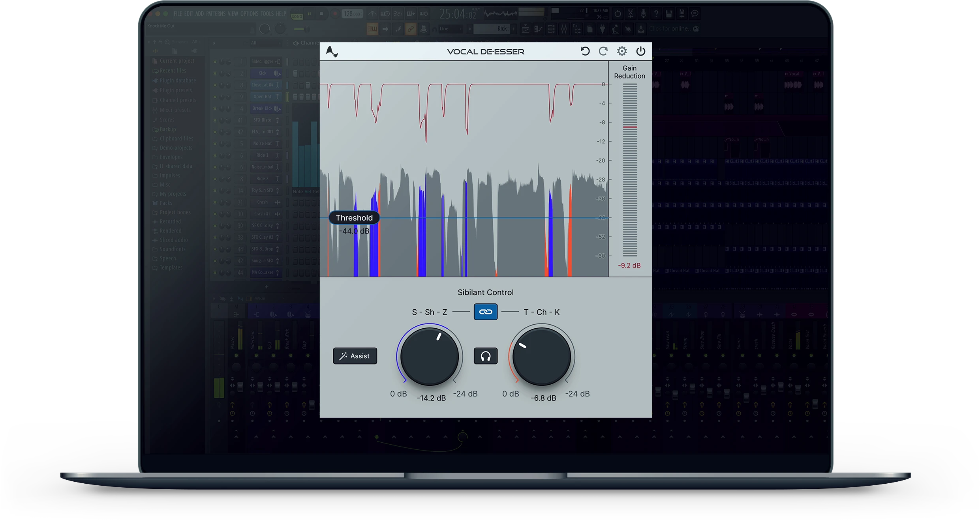Open the Vocal De-Esser settings gear
Screen dimensions: 980x520
[x=621, y=51]
